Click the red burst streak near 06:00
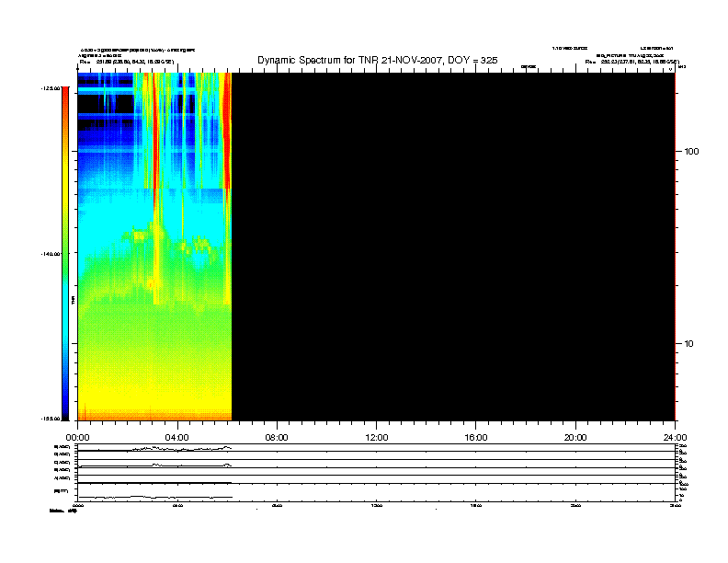This screenshot has height=563, width=728. pyautogui.click(x=227, y=130)
